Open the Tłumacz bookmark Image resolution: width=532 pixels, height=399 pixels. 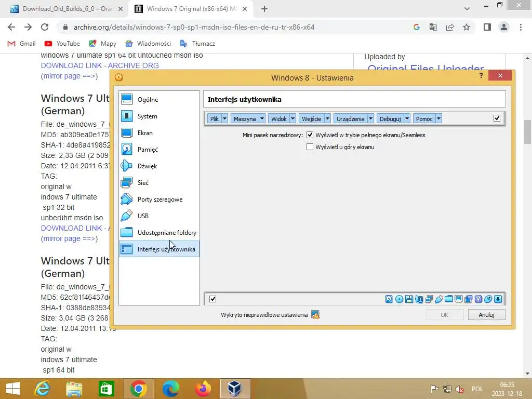pos(197,44)
